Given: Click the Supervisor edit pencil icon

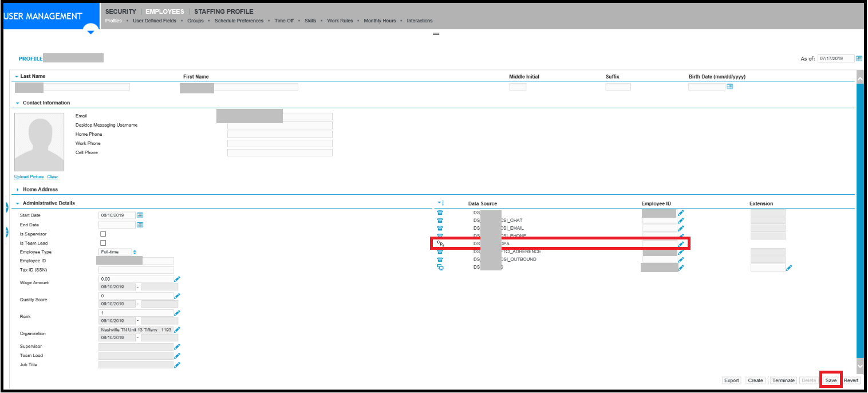Looking at the screenshot, I should click(177, 347).
